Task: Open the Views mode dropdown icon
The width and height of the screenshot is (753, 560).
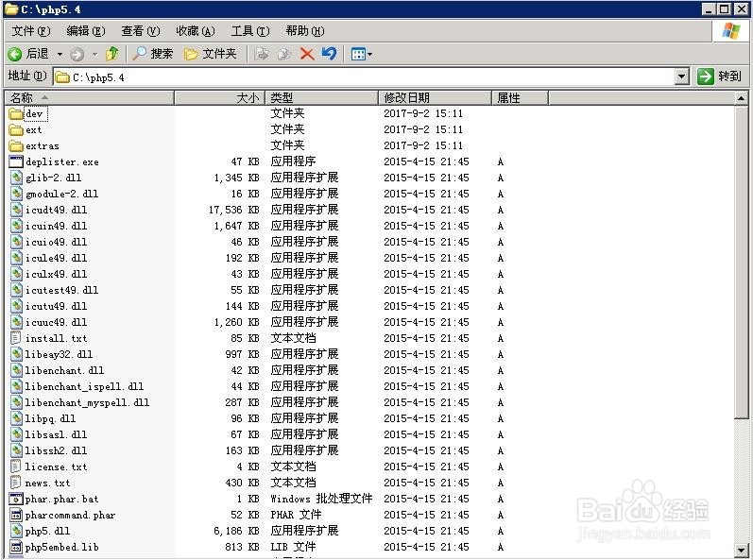Action: [x=362, y=54]
